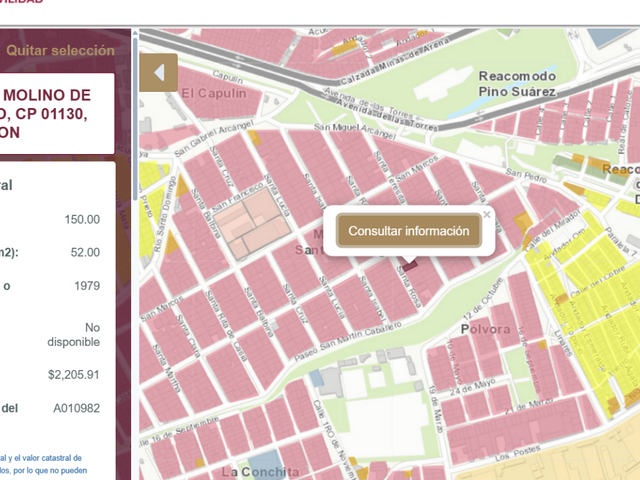Click the blue building above La Conchita label
640x480 pixels.
click(x=265, y=461)
